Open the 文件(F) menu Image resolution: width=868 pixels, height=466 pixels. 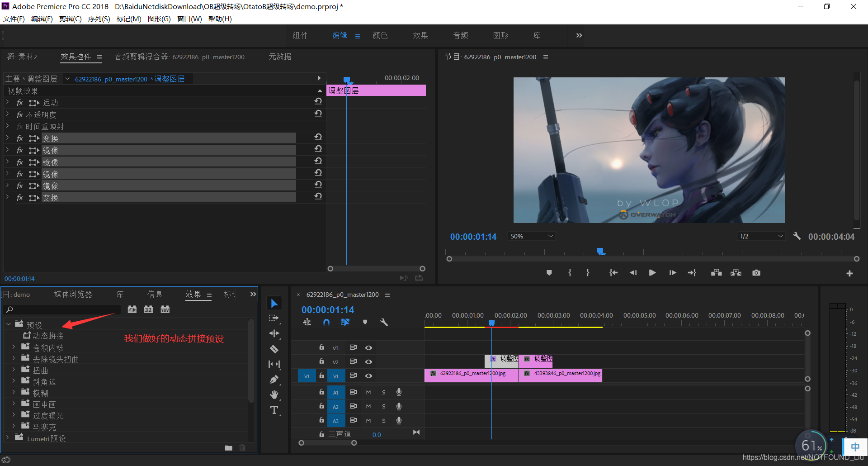14,19
